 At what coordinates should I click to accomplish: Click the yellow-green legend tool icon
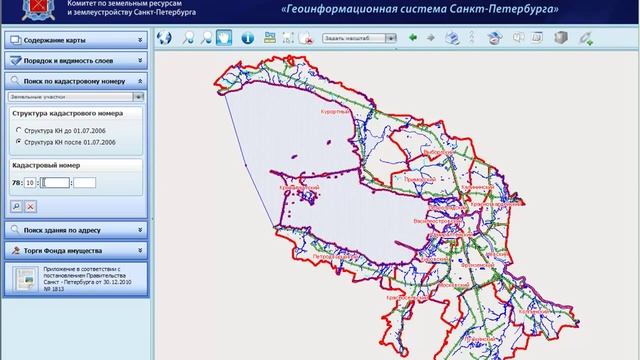(x=269, y=38)
